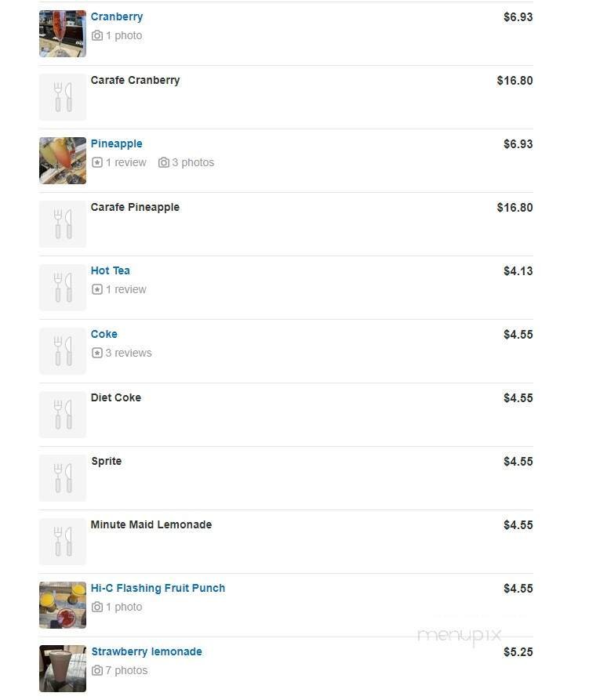Click the camera icon beside 3 photos
The height and width of the screenshot is (700, 600).
(163, 162)
